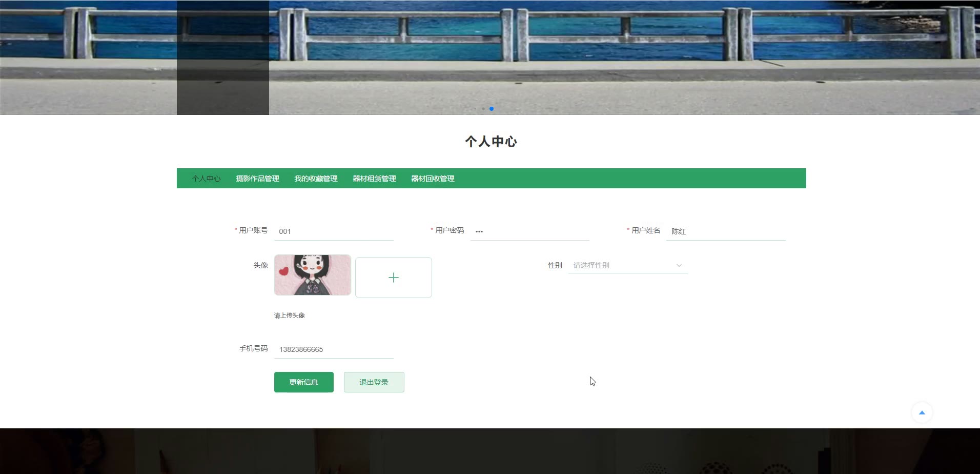Click the 更新信息 button
The image size is (980, 474).
[303, 382]
